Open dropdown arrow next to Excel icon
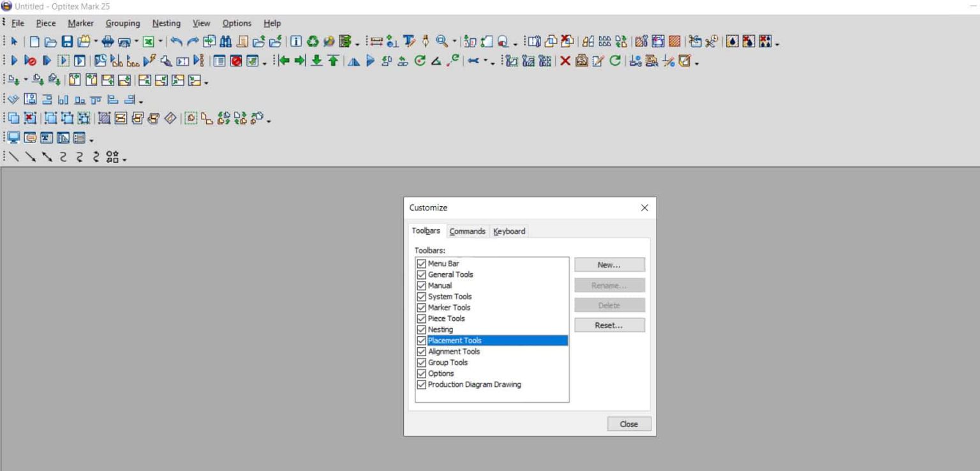Image resolution: width=980 pixels, height=471 pixels. tap(160, 41)
